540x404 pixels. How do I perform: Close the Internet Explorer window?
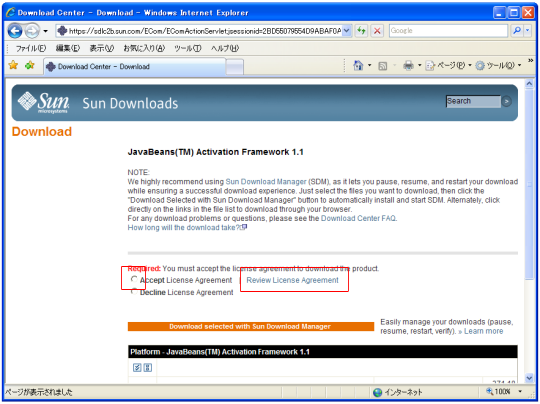pos(528,13)
